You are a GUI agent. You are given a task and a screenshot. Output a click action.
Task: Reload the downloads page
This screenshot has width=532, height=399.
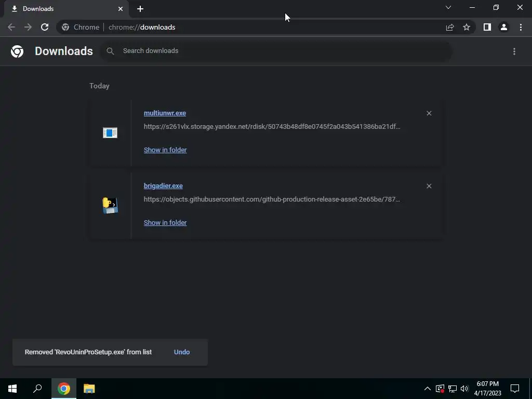click(x=45, y=27)
